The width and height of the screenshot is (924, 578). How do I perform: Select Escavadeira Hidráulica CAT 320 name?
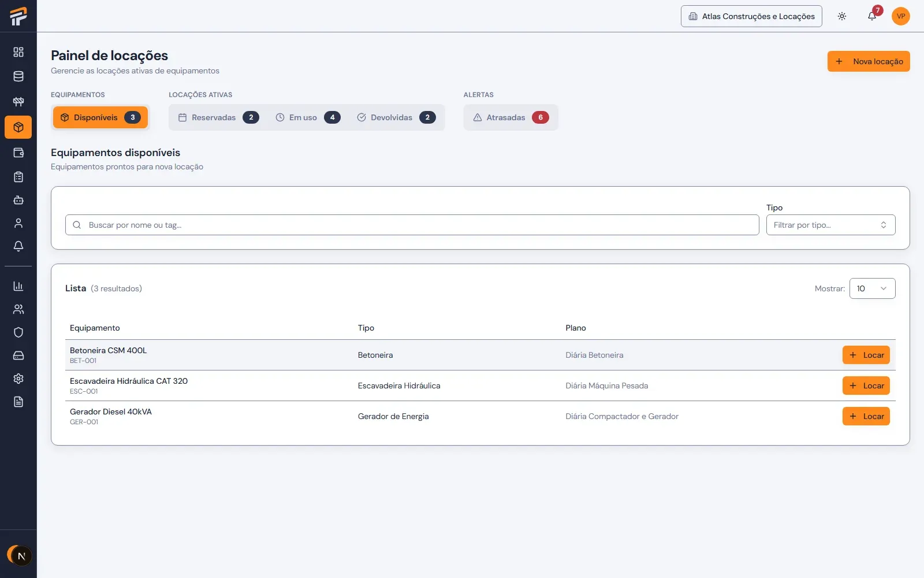pyautogui.click(x=129, y=381)
